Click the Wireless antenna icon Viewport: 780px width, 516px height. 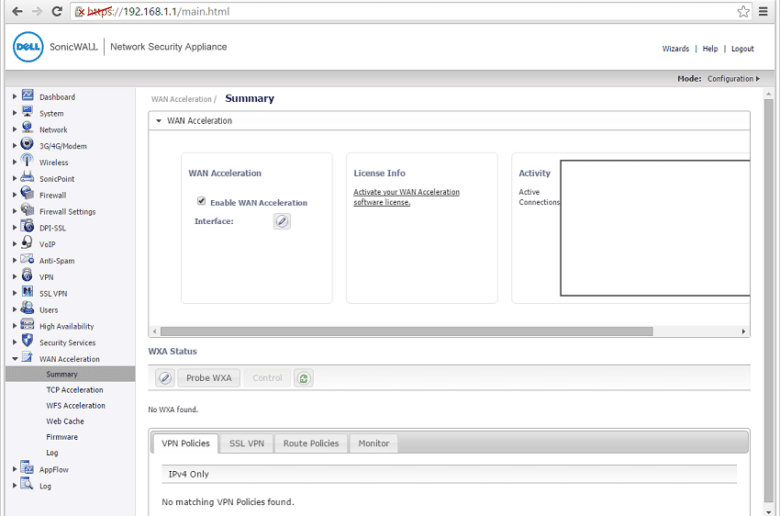27,161
